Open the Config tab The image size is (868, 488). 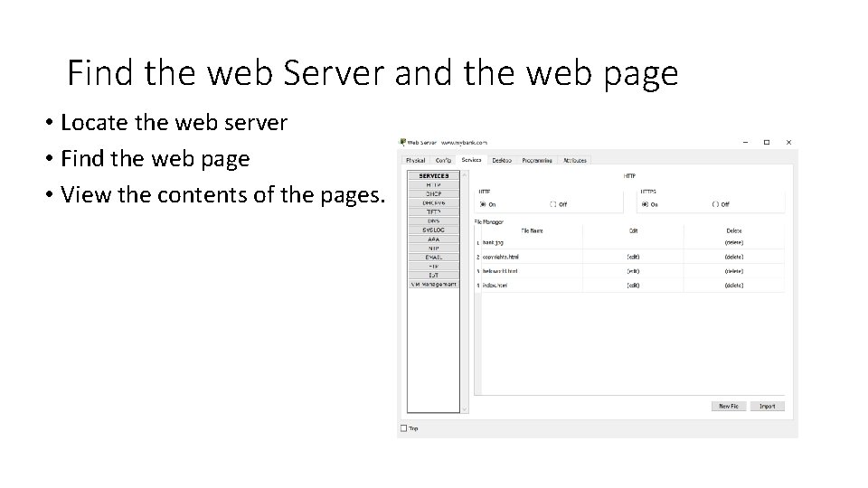pyautogui.click(x=443, y=161)
